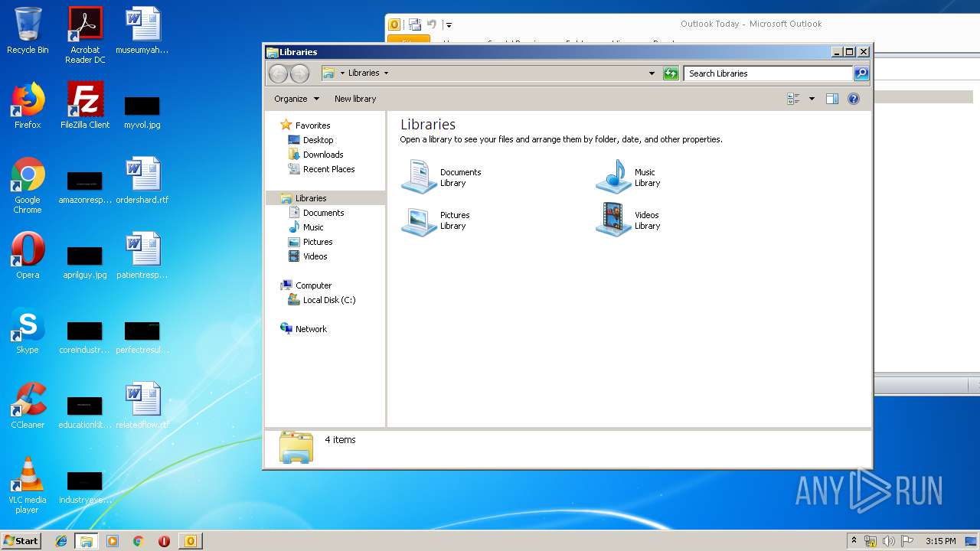The width and height of the screenshot is (980, 551).
Task: Click New library button
Action: coord(355,99)
